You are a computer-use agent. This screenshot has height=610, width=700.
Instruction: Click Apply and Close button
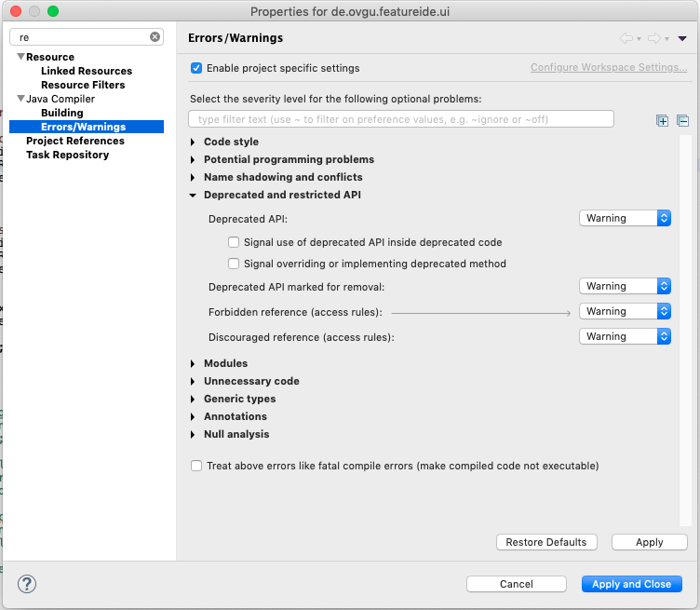(x=632, y=584)
